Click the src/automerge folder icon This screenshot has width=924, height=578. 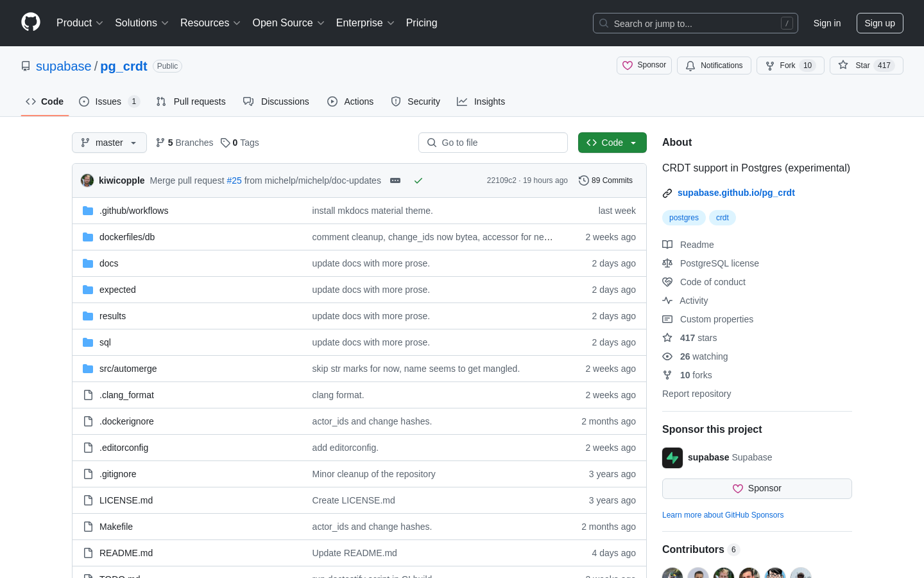click(x=88, y=369)
